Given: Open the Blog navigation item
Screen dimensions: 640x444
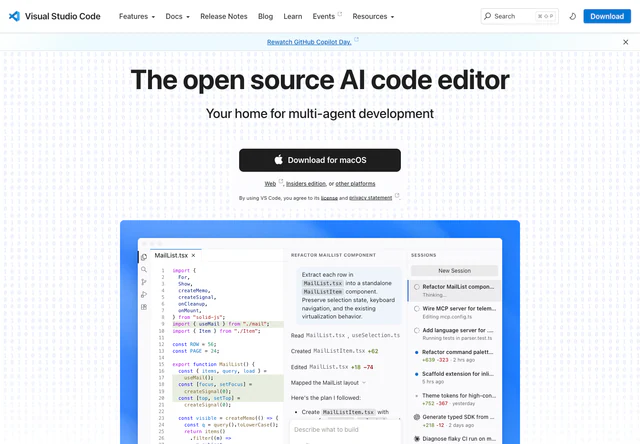Looking at the screenshot, I should click(x=265, y=17).
